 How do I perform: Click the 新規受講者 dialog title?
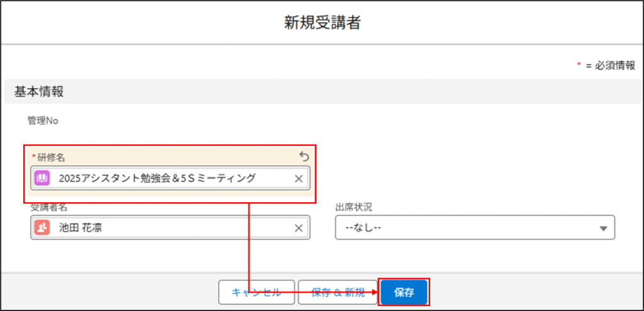[x=322, y=23]
